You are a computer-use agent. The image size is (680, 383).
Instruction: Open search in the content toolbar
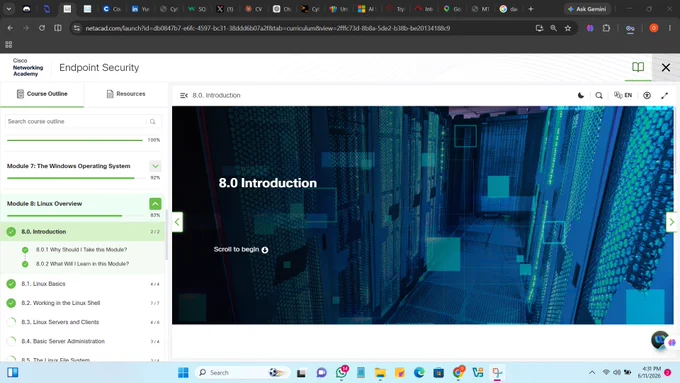click(x=599, y=95)
